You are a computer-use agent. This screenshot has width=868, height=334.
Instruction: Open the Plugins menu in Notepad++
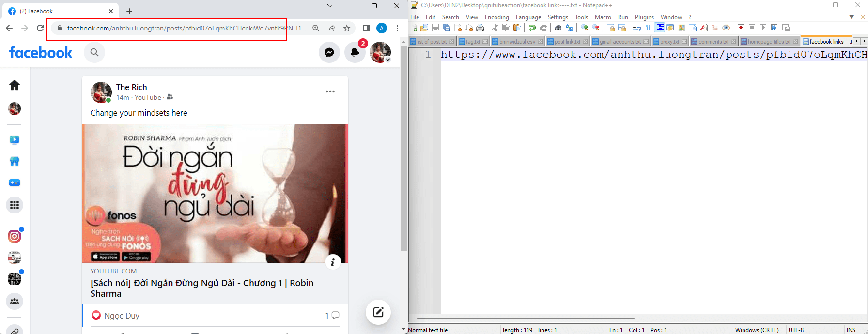644,17
